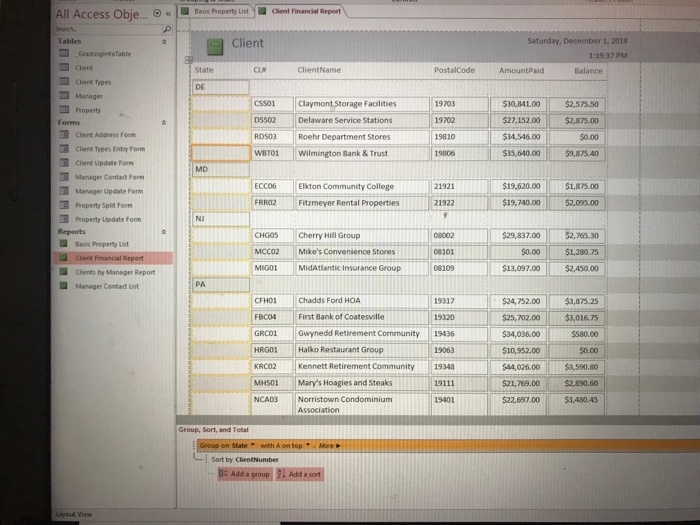Open Client Update Form icon

point(64,162)
